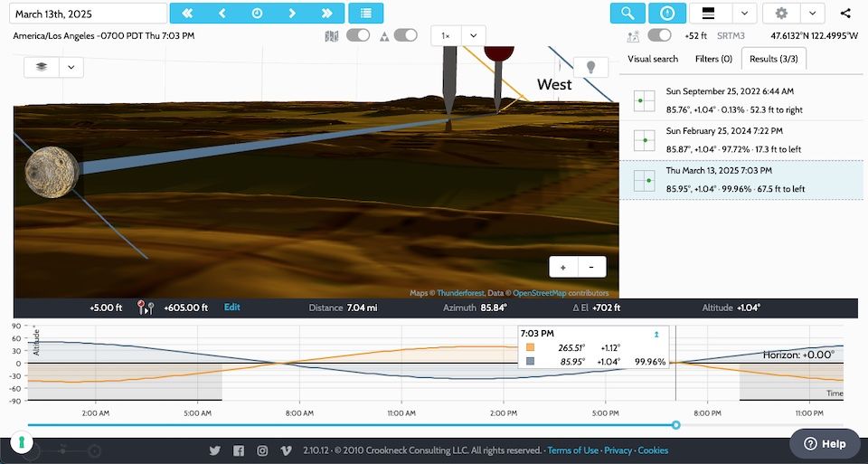Click the dark grey map pin
The image size is (868, 464).
click(449, 80)
